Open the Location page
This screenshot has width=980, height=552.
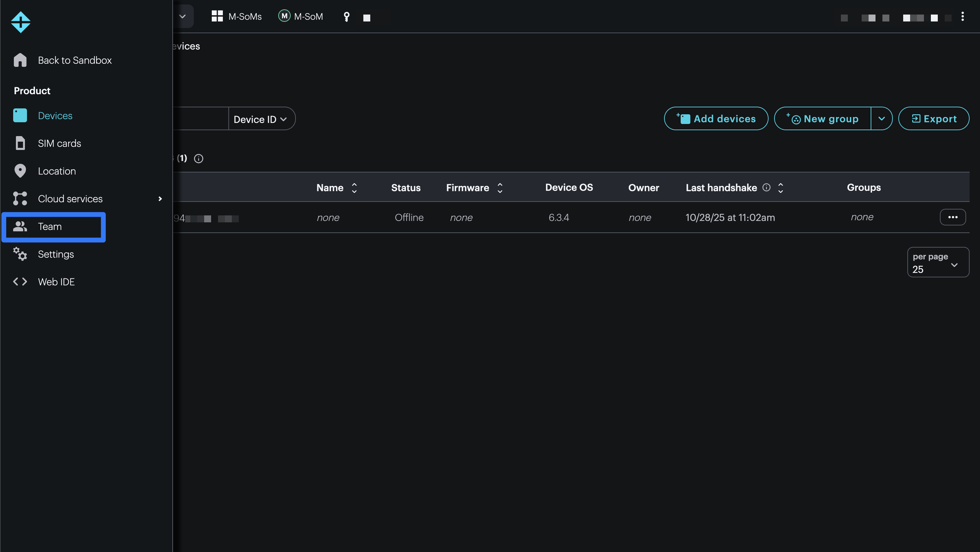pyautogui.click(x=57, y=171)
